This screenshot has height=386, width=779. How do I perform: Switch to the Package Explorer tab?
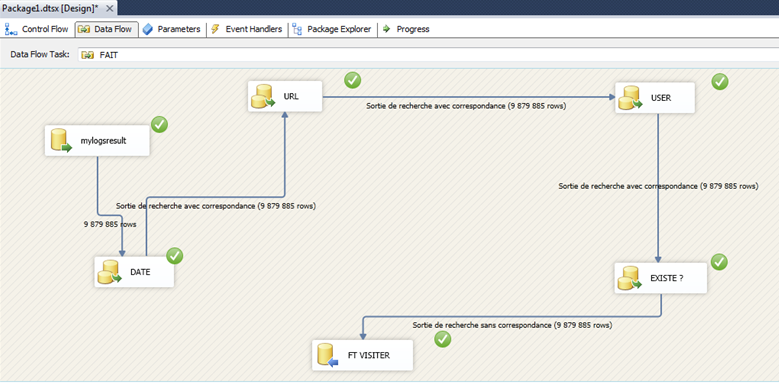click(x=332, y=29)
